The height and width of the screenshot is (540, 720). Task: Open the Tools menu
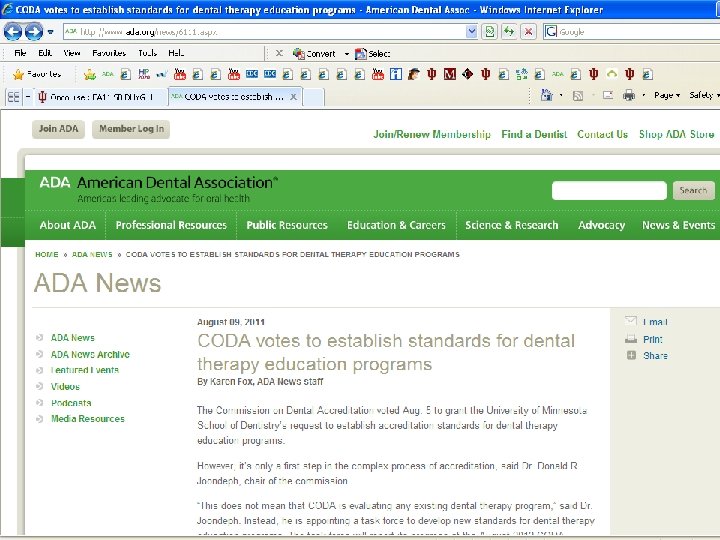(148, 53)
